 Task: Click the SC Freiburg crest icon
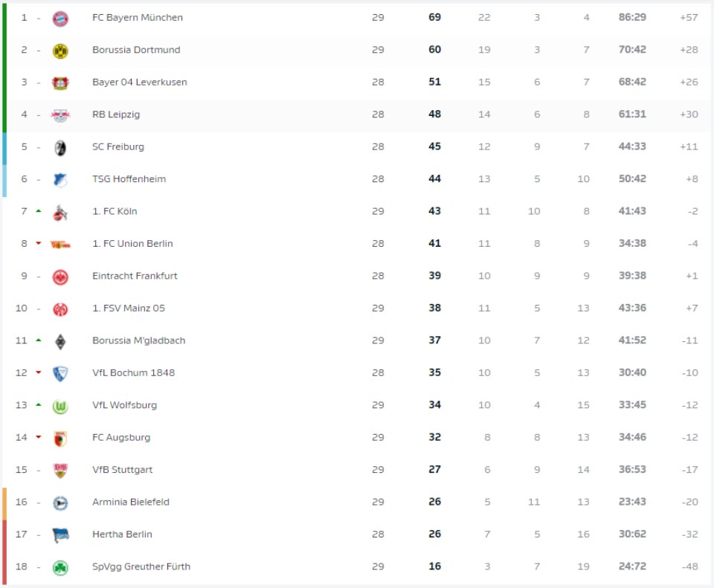pos(60,147)
